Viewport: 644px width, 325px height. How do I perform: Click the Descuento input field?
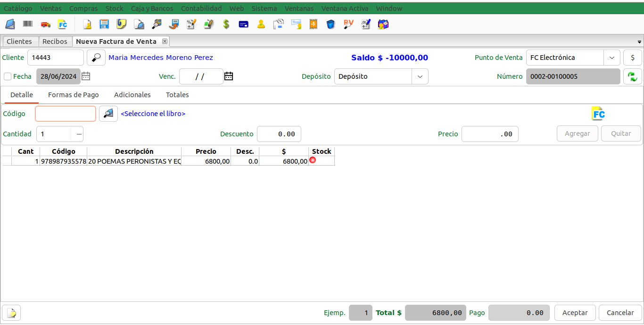(x=279, y=134)
